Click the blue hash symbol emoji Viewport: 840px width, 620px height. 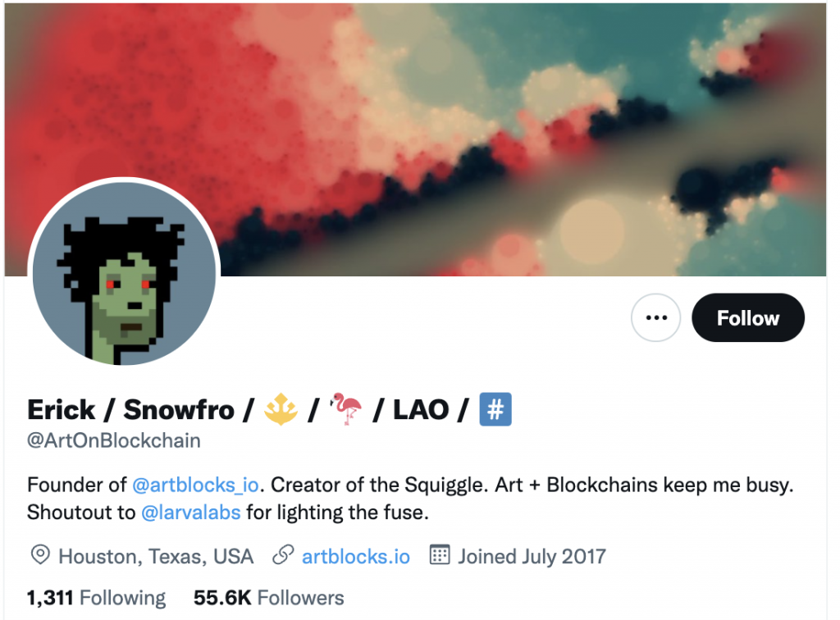[x=495, y=409]
